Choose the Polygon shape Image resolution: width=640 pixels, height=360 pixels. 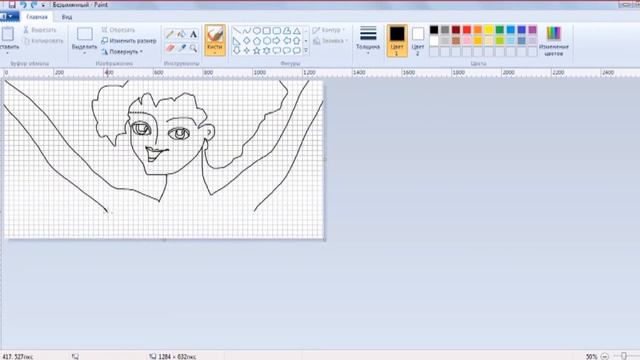click(287, 31)
